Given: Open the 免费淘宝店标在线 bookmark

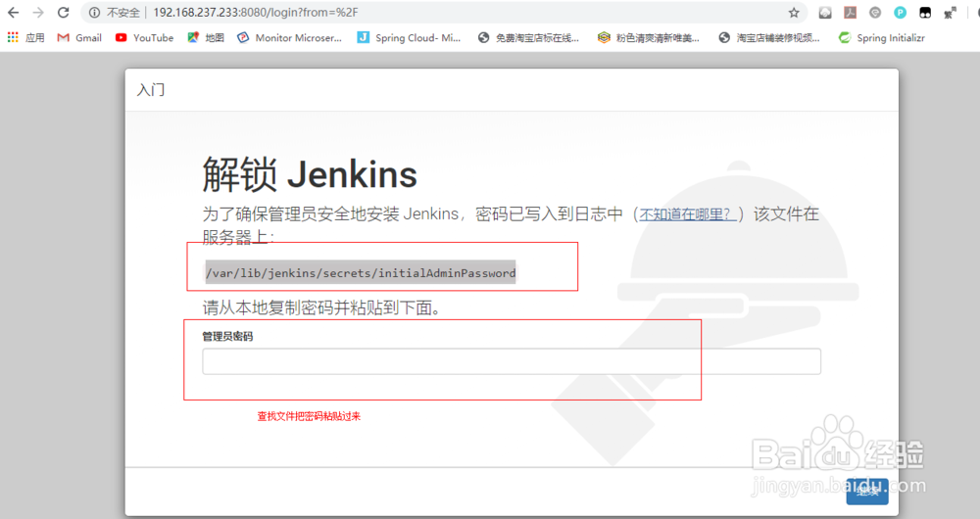Looking at the screenshot, I should [x=528, y=37].
